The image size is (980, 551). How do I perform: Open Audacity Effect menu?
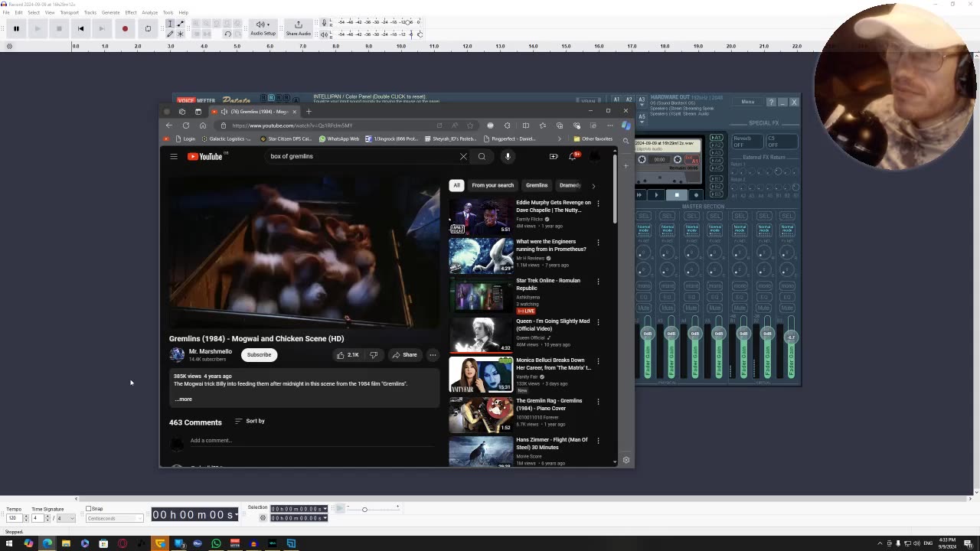pyautogui.click(x=131, y=12)
